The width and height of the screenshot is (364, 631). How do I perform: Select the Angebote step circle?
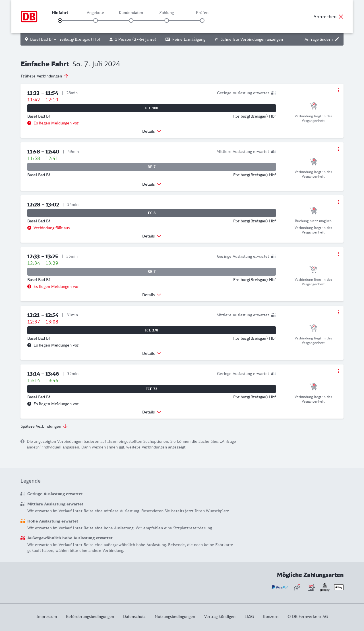(x=96, y=21)
